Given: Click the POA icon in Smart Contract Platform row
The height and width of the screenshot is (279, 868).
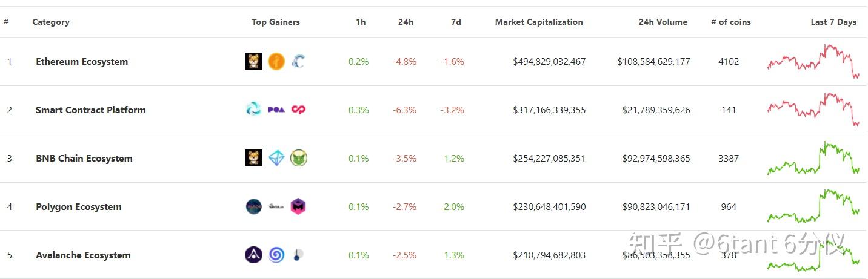Looking at the screenshot, I should pyautogui.click(x=276, y=110).
